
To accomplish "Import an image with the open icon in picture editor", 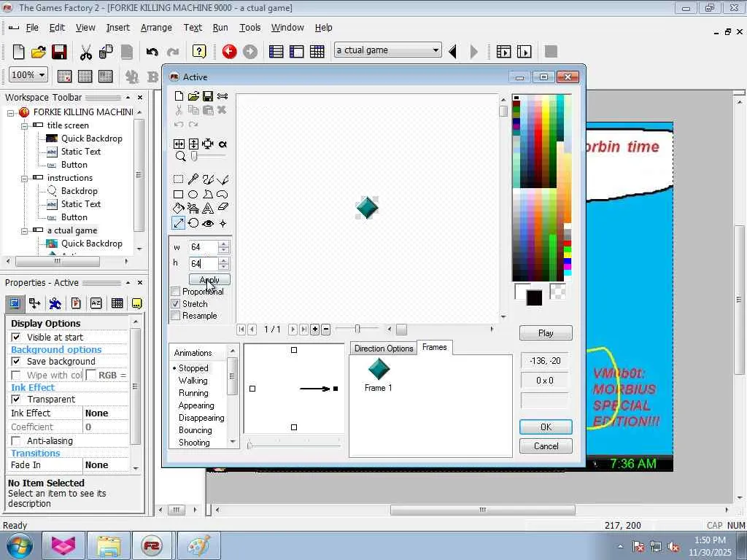I will coord(193,96).
